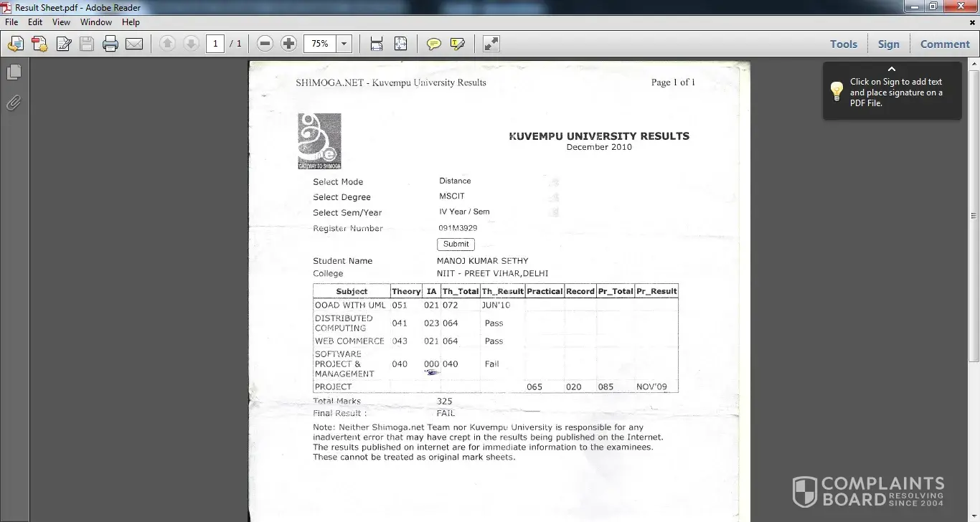Image resolution: width=980 pixels, height=522 pixels.
Task: Open the File menu
Action: tap(11, 22)
